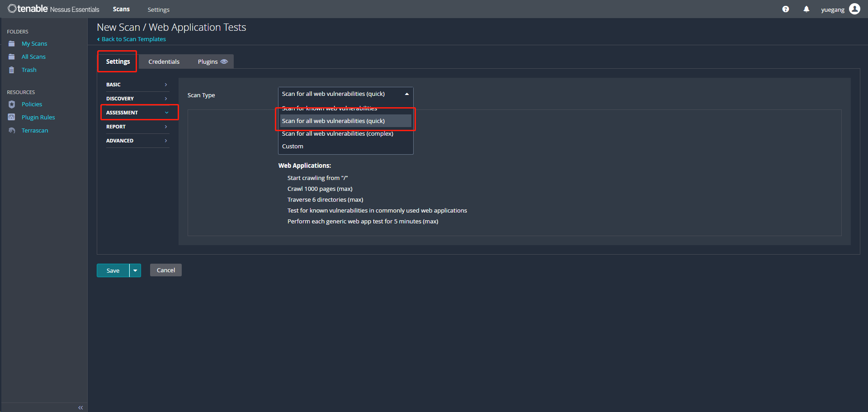868x412 pixels.
Task: Open the Save button dropdown arrow
Action: coord(135,270)
